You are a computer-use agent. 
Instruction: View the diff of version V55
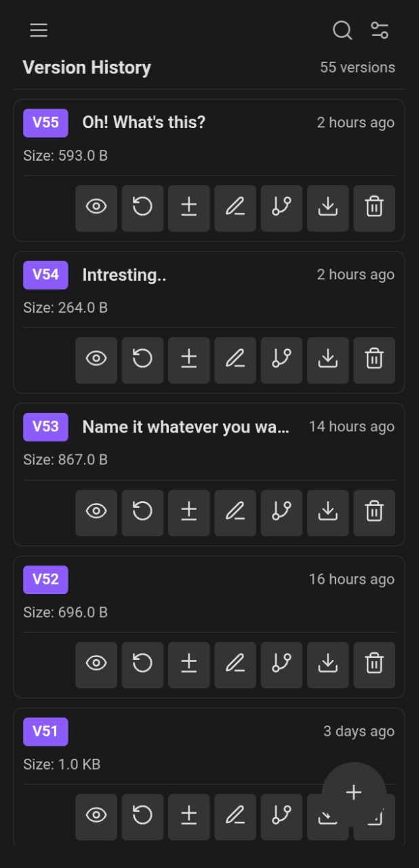point(188,208)
